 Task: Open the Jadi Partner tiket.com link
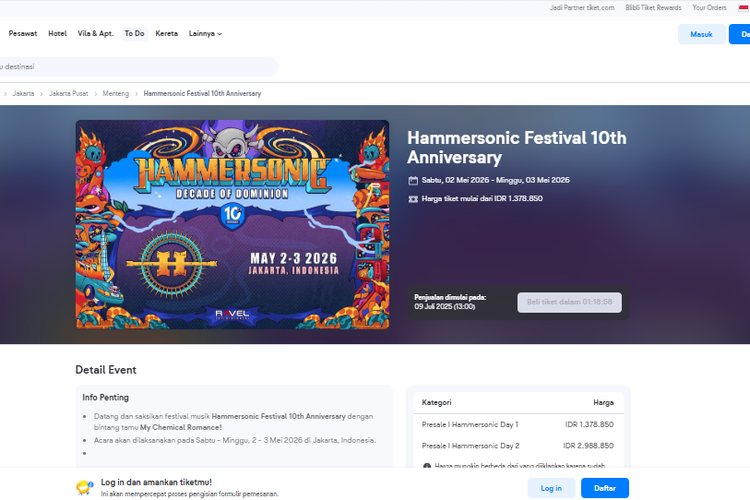582,8
